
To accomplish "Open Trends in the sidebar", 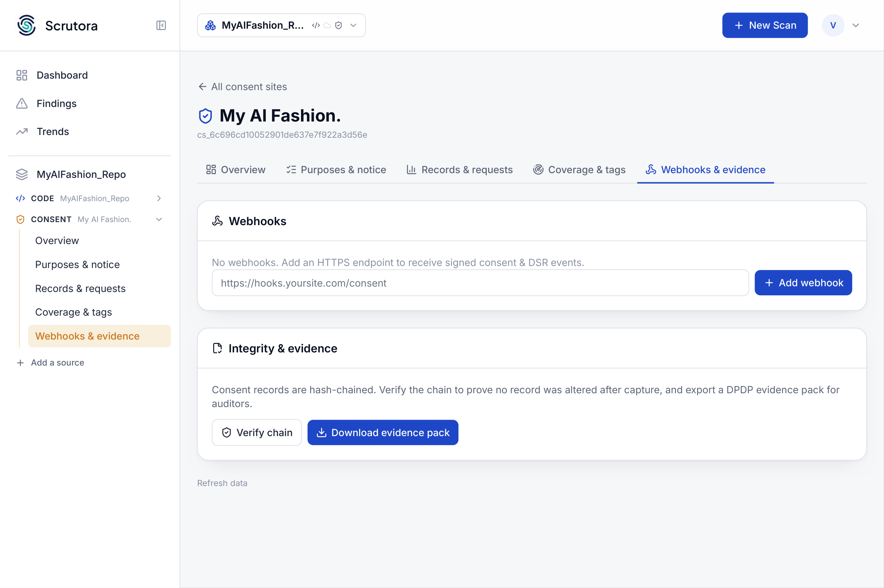I will tap(53, 132).
